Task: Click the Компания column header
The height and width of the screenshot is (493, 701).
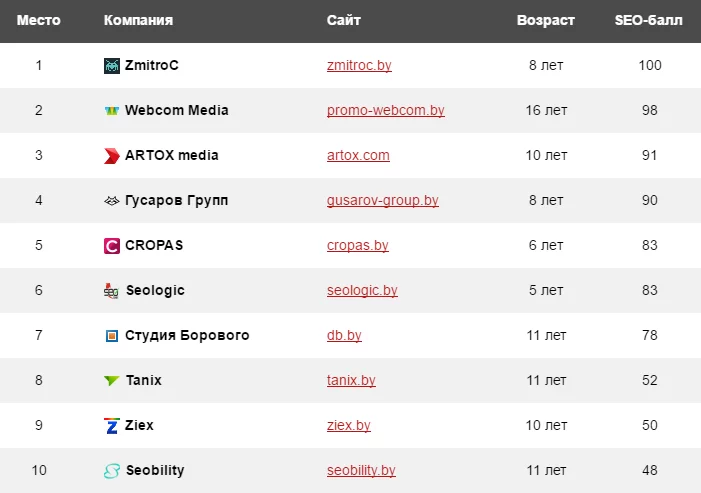Action: [138, 20]
